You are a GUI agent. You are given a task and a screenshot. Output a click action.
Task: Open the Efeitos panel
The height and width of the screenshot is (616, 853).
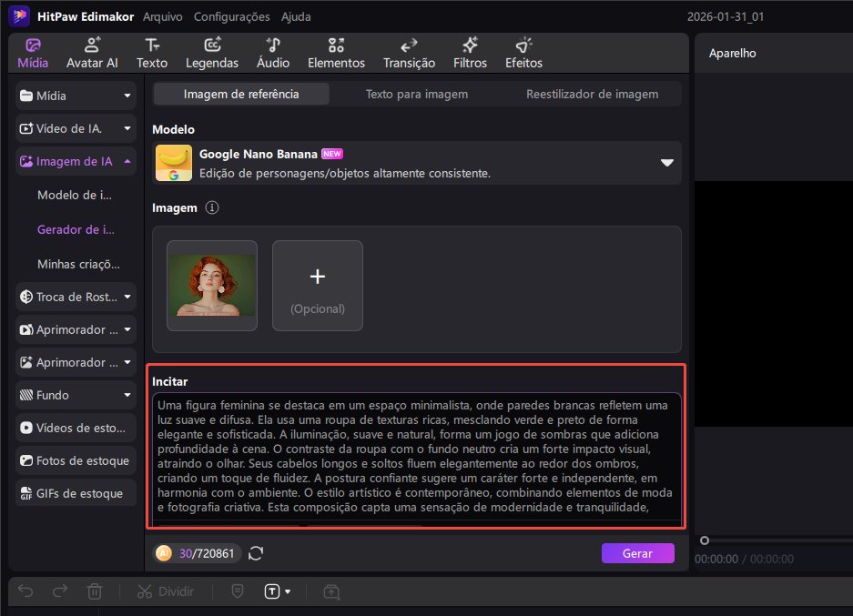(x=523, y=54)
